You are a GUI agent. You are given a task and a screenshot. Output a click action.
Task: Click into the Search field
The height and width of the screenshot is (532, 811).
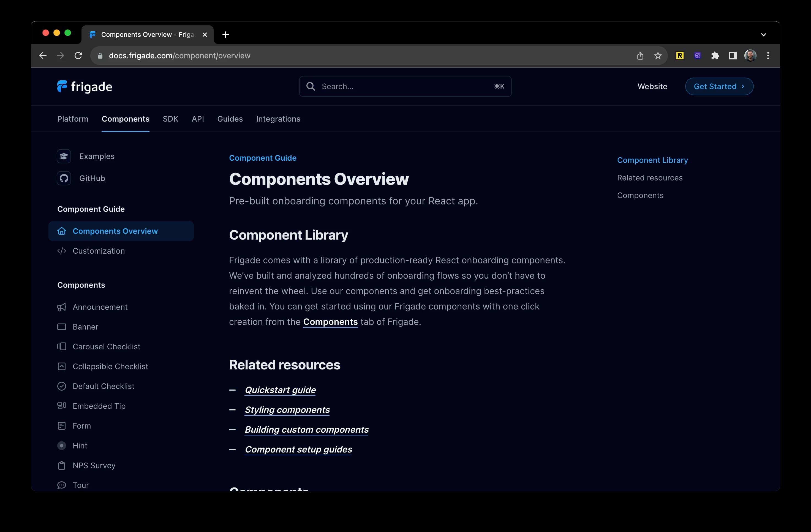(405, 86)
